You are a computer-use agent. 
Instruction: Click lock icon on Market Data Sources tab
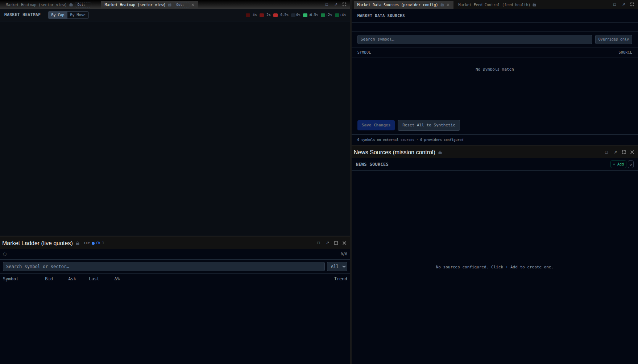click(442, 5)
